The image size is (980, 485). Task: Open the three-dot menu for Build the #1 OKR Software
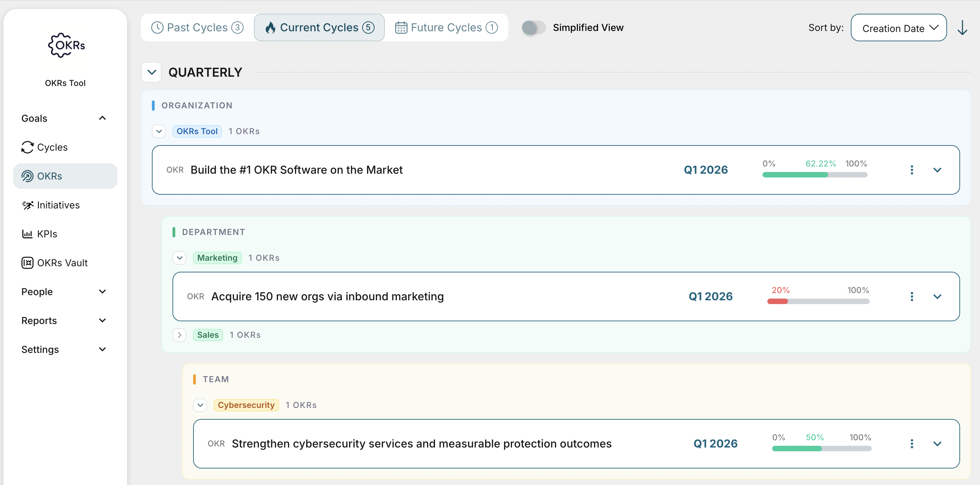[912, 170]
